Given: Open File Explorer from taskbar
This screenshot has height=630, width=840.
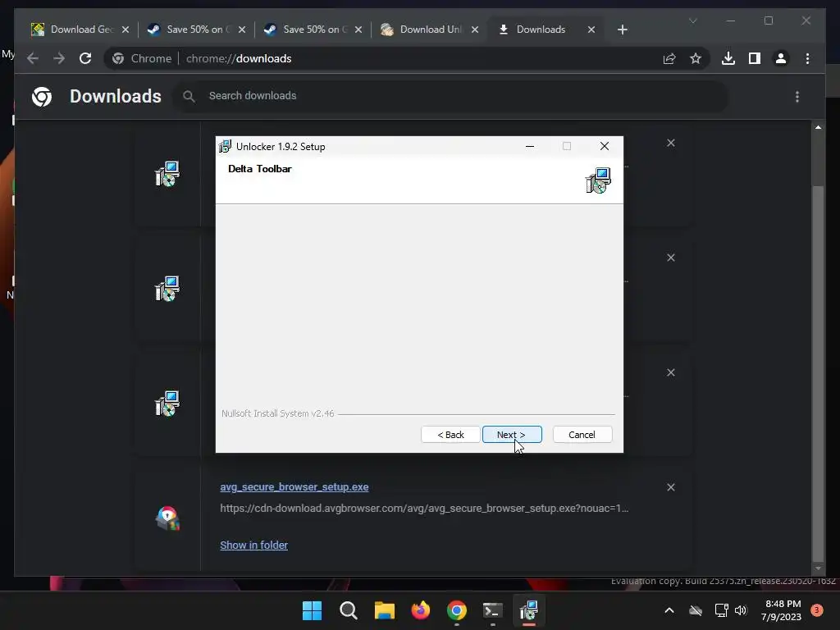Looking at the screenshot, I should (x=384, y=610).
